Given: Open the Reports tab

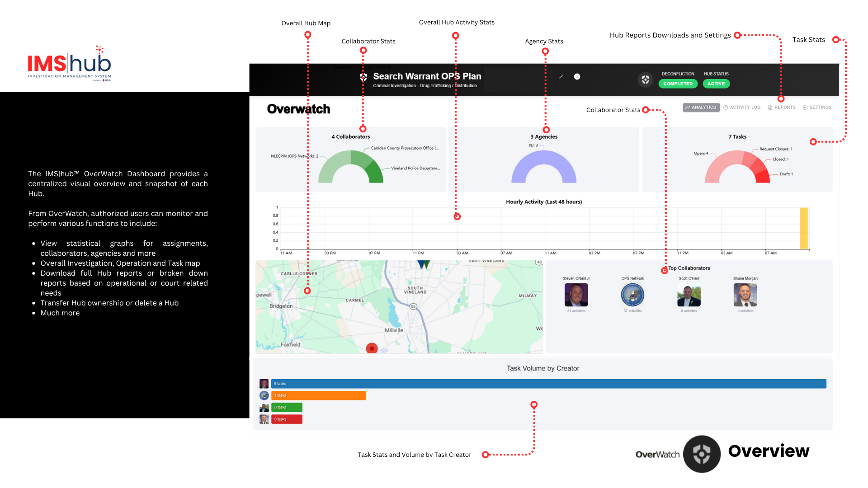Looking at the screenshot, I should (782, 108).
